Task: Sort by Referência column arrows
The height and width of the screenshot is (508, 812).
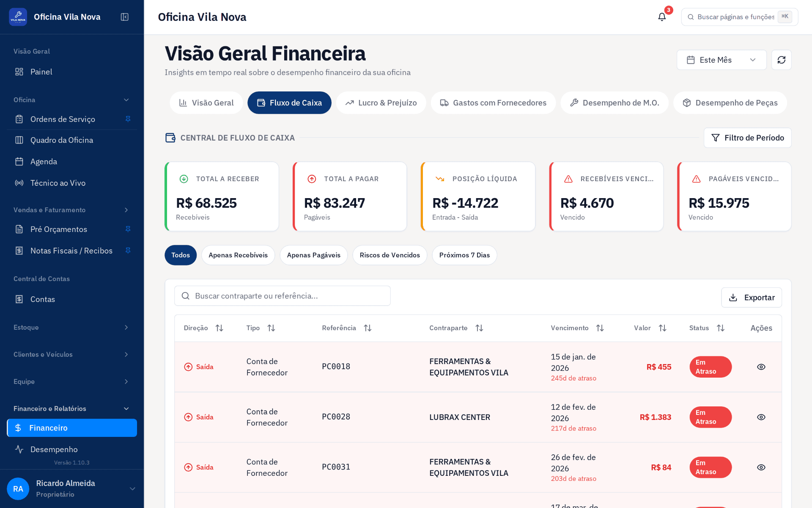Action: pos(368,328)
